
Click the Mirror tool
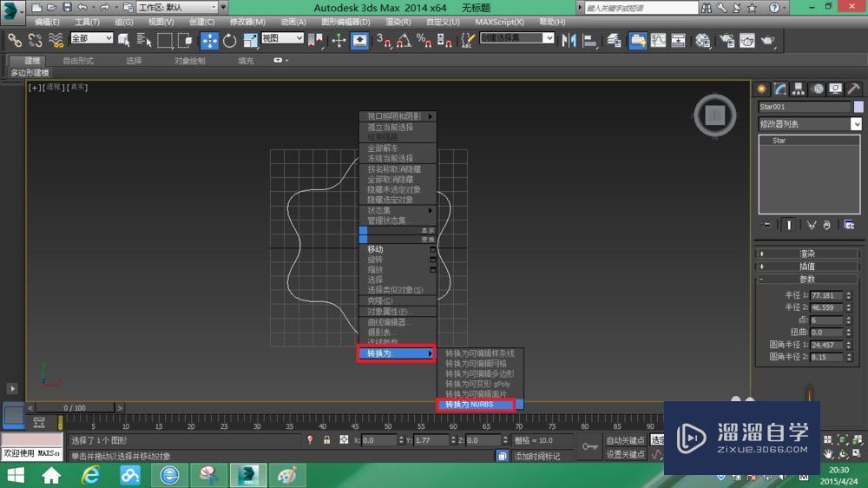click(x=569, y=41)
